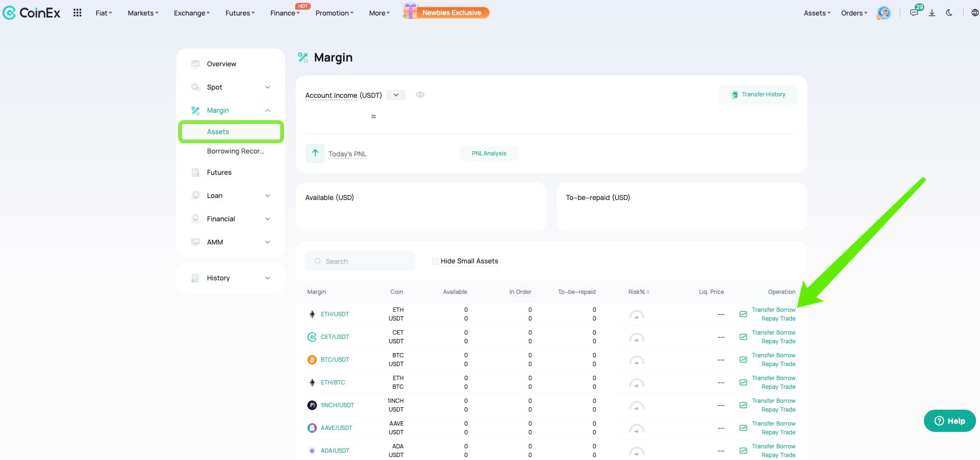Open trading chart icon for CET/USDT row
Screen dimensions: 980x460
(743, 337)
